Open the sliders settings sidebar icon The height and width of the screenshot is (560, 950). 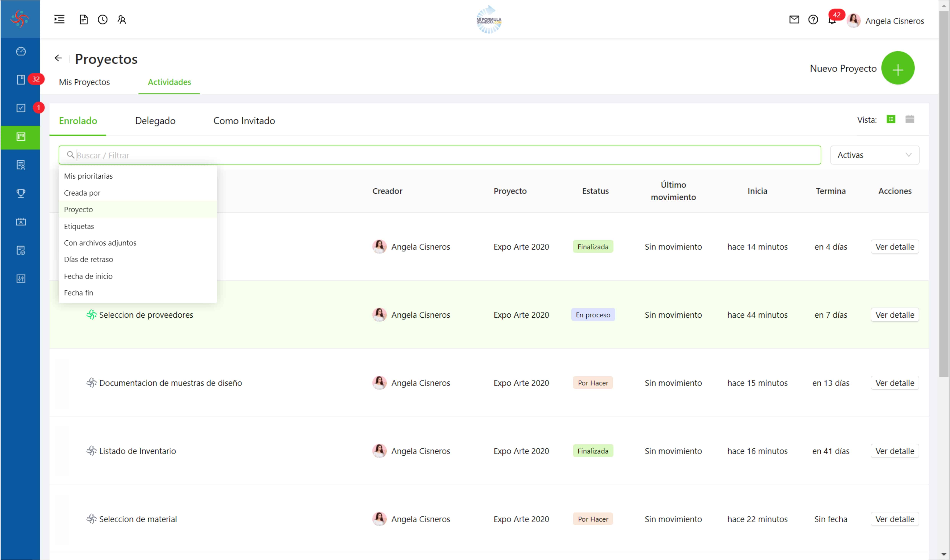coord(21,278)
